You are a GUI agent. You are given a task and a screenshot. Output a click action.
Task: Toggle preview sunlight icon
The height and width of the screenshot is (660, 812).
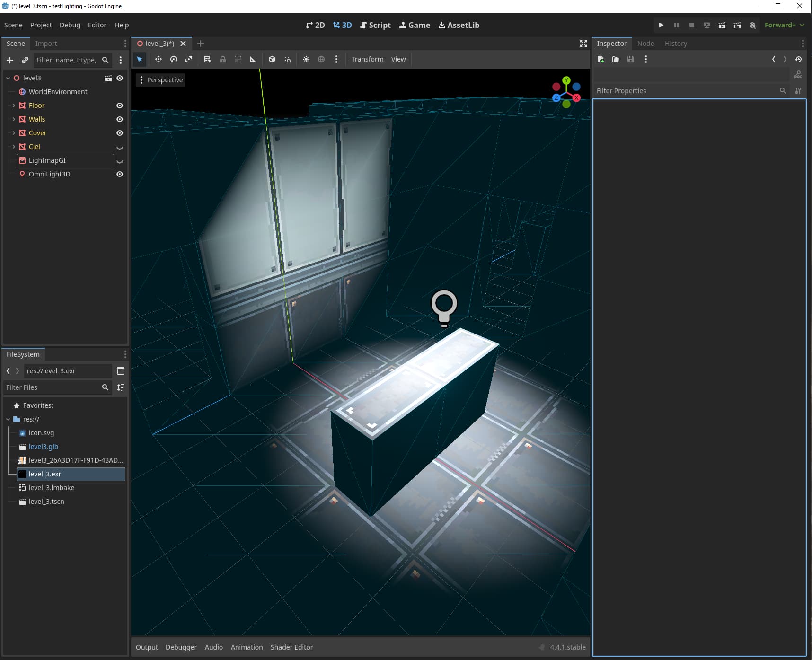(x=306, y=59)
